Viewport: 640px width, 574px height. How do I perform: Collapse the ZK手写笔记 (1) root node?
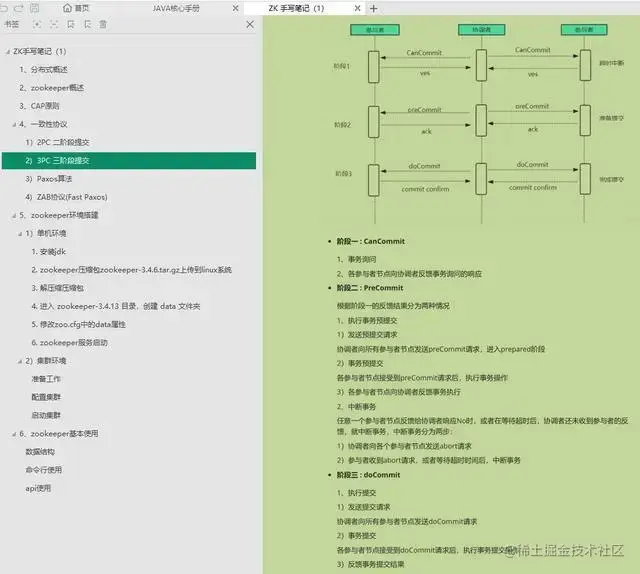[7, 52]
